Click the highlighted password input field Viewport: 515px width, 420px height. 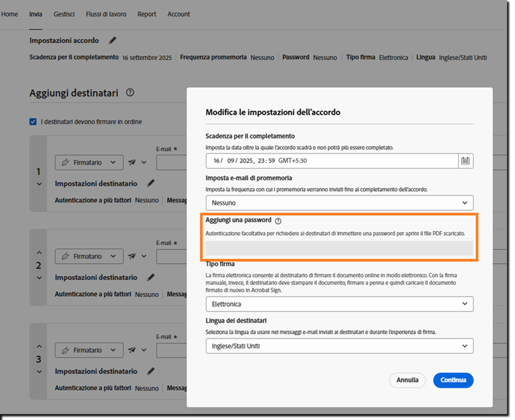pyautogui.click(x=339, y=248)
